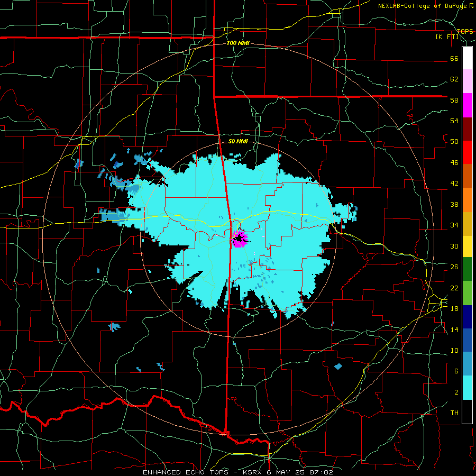The width and height of the screenshot is (476, 476).
Task: Click the legend value 26
Action: [454, 267]
